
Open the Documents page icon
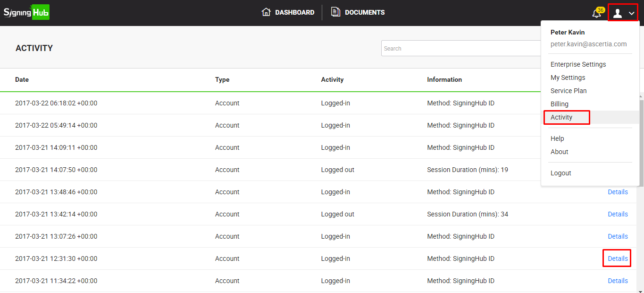coord(335,12)
